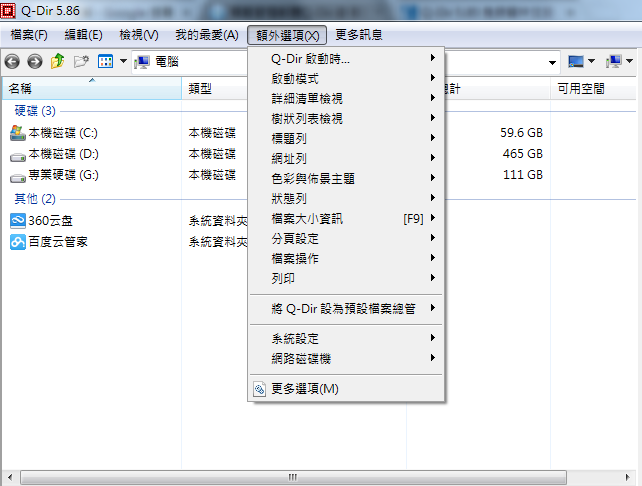Select the 本機磁碟 (C:) drive icon

18,133
